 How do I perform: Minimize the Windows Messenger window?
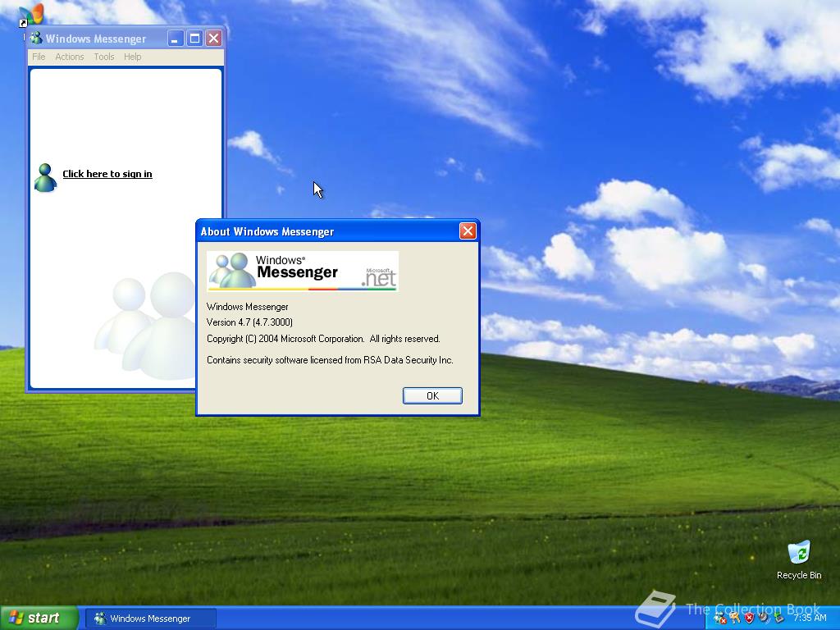(x=176, y=38)
